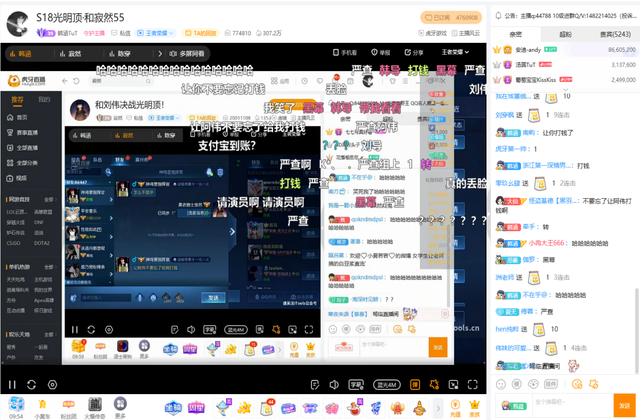Open the 蓝光4M quality dropdown
Screen dimensions: 640x420
coord(388,384)
